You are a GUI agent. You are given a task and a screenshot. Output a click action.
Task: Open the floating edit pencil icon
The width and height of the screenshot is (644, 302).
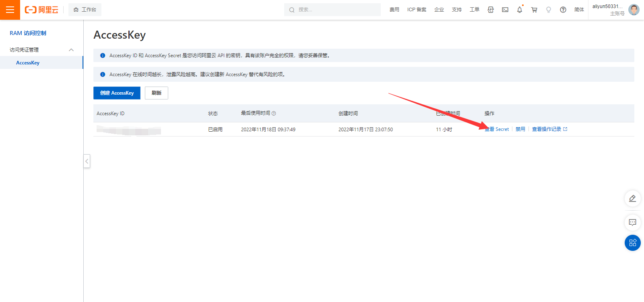633,199
